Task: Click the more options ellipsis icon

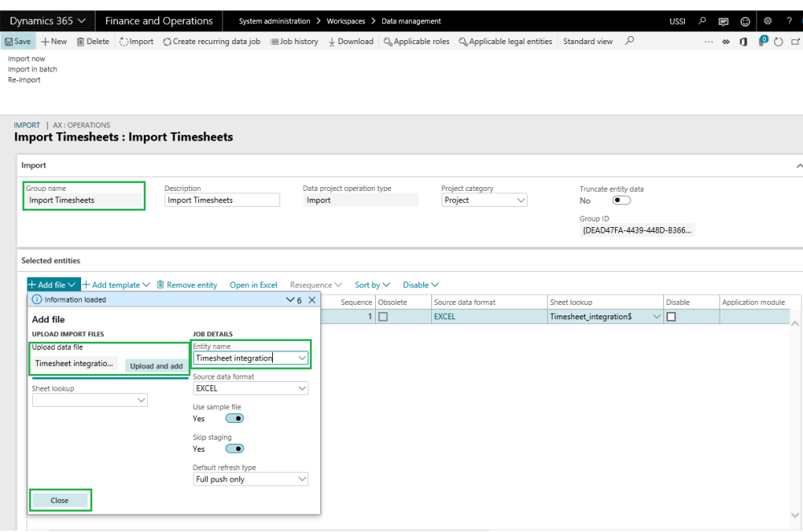Action: [x=708, y=42]
